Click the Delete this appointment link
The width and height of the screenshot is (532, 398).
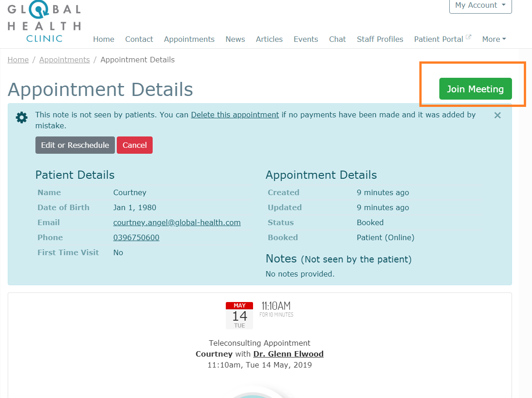[235, 115]
